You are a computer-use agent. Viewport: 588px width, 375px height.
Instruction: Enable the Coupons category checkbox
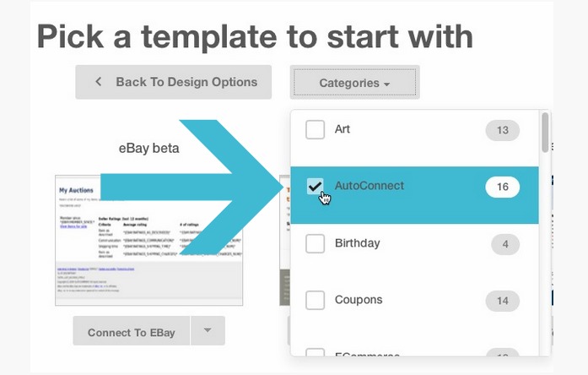pyautogui.click(x=315, y=301)
